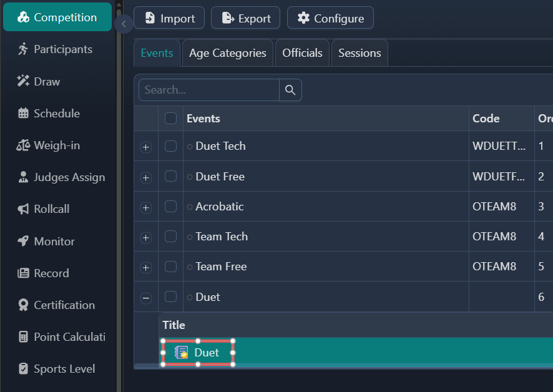Click the Draw magic wand icon
Screen dimensions: 553x392
[x=23, y=81]
